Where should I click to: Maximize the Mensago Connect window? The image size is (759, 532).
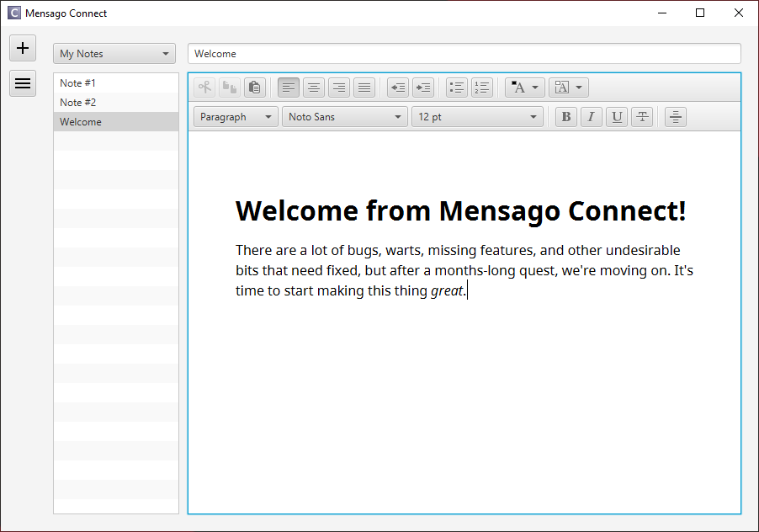click(x=700, y=13)
